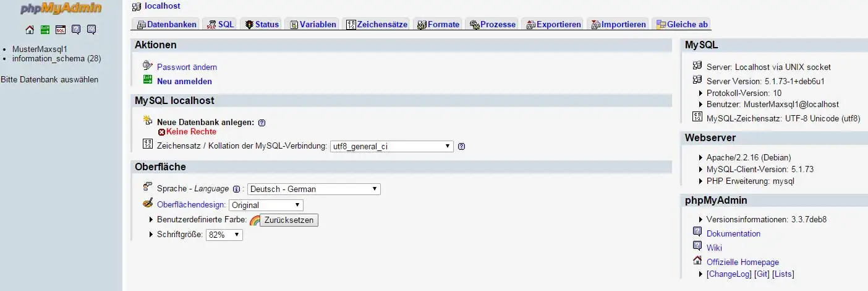Open the Git link
868x291 pixels.
click(762, 274)
